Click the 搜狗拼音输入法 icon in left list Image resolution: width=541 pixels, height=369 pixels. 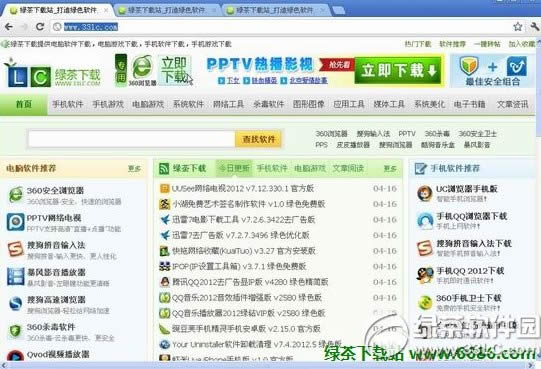(15, 249)
